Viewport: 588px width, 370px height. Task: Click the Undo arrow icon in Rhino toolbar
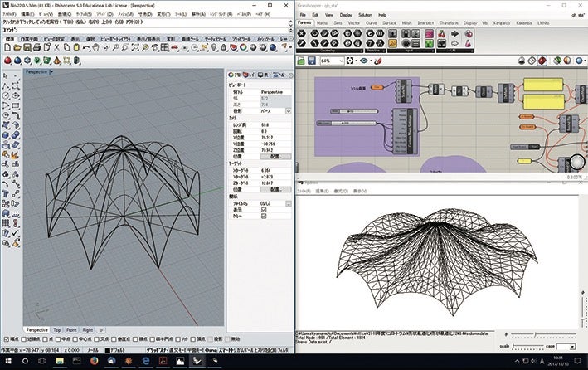pos(86,47)
